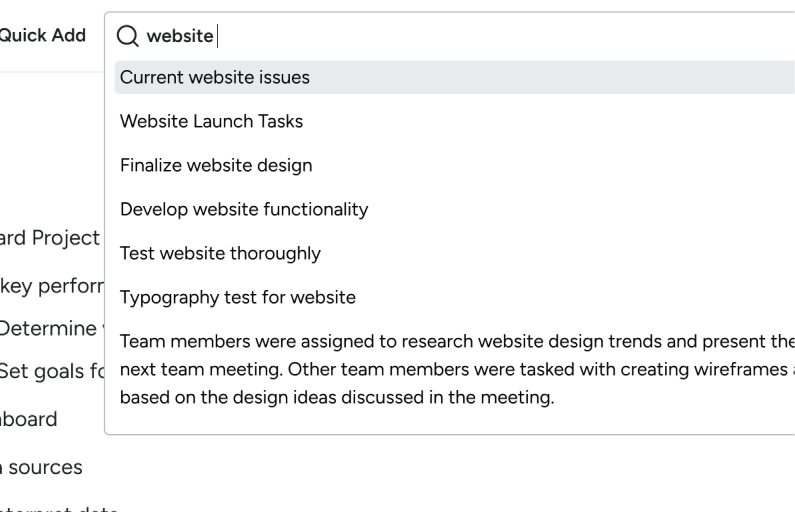The image size is (795, 512).
Task: Click the search magnifier icon
Action: coord(127,36)
